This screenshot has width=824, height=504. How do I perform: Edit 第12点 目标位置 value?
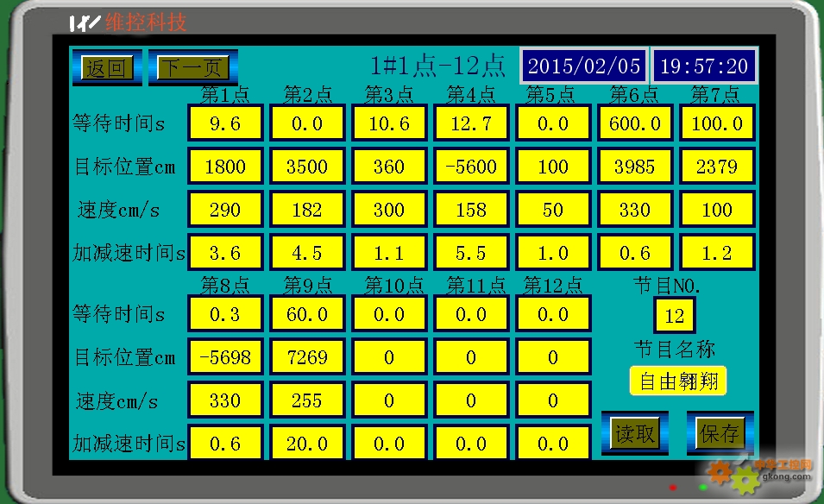pos(553,356)
